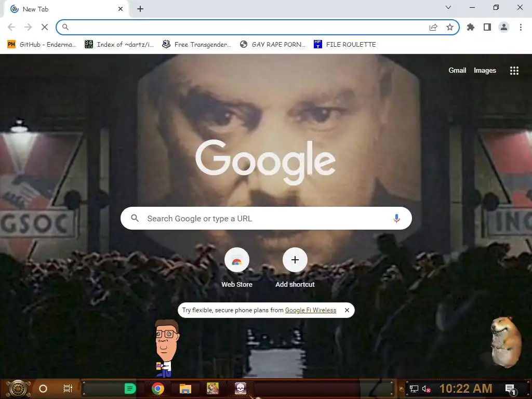Image resolution: width=532 pixels, height=399 pixels.
Task: Open the taskbar search circle
Action: coord(43,389)
